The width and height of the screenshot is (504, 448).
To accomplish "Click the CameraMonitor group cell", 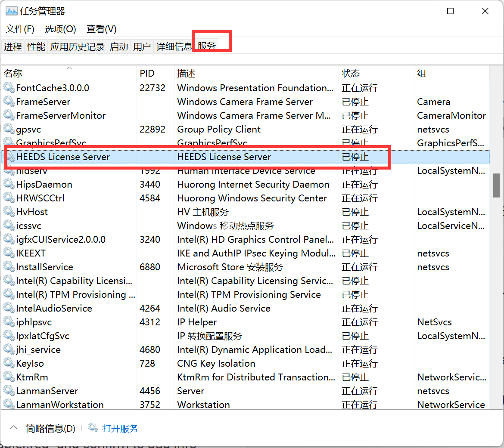I will [451, 115].
